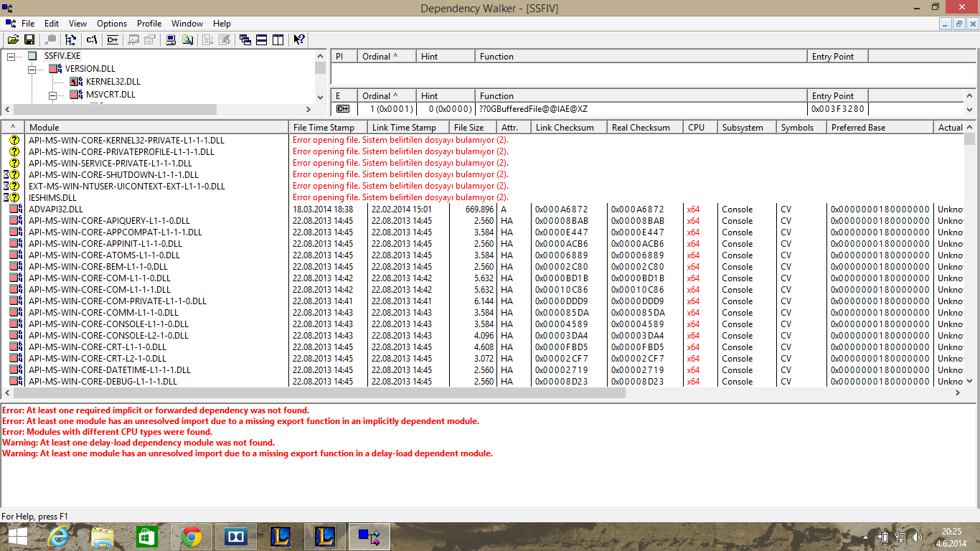Sort by CPU column header
This screenshot has height=551, width=980.
[x=700, y=128]
